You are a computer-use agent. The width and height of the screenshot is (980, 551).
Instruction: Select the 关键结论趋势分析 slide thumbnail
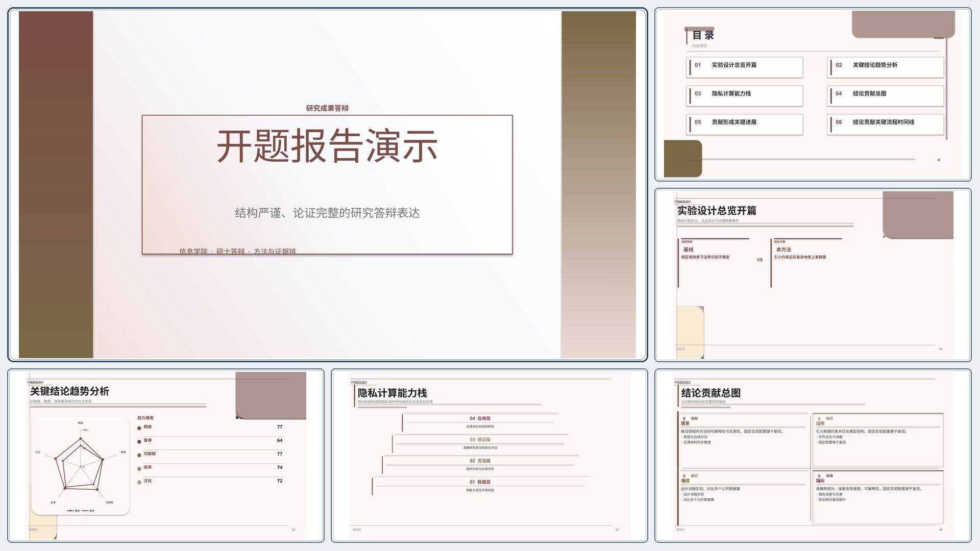point(166,456)
